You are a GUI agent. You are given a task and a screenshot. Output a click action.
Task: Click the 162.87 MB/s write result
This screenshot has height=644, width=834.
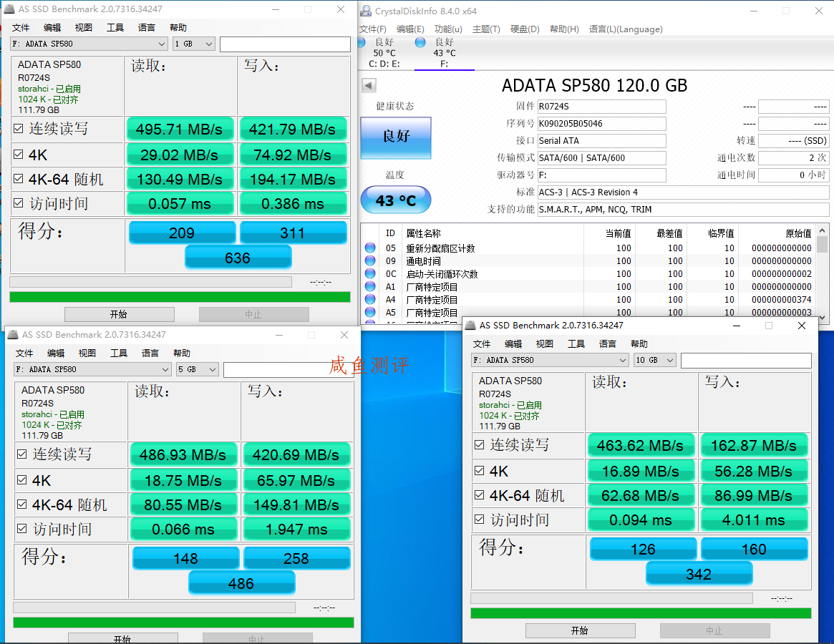coord(755,445)
